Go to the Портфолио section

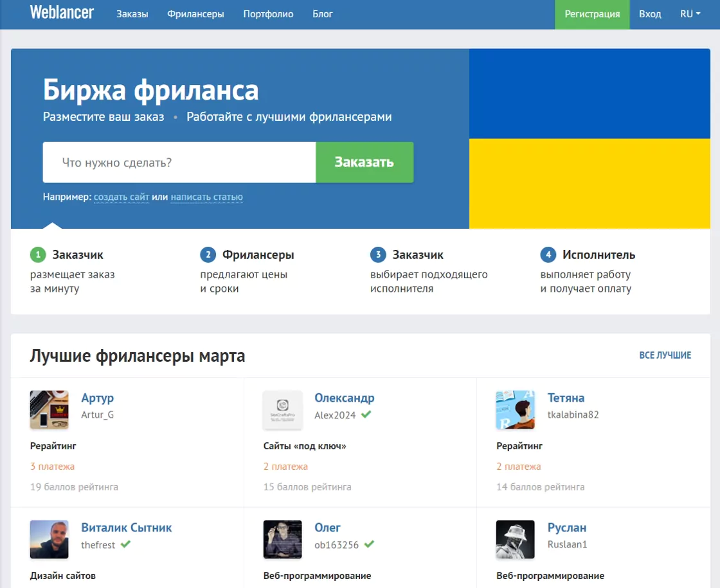268,14
